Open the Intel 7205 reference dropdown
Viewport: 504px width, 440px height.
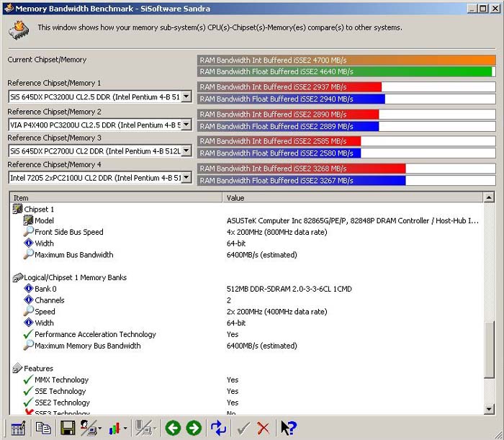pos(186,178)
